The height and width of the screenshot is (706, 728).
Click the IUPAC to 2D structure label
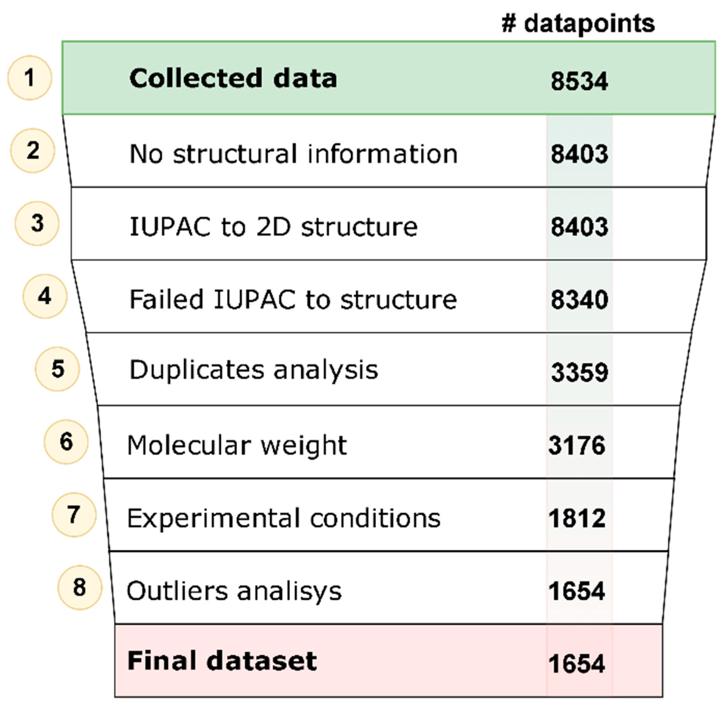[274, 226]
